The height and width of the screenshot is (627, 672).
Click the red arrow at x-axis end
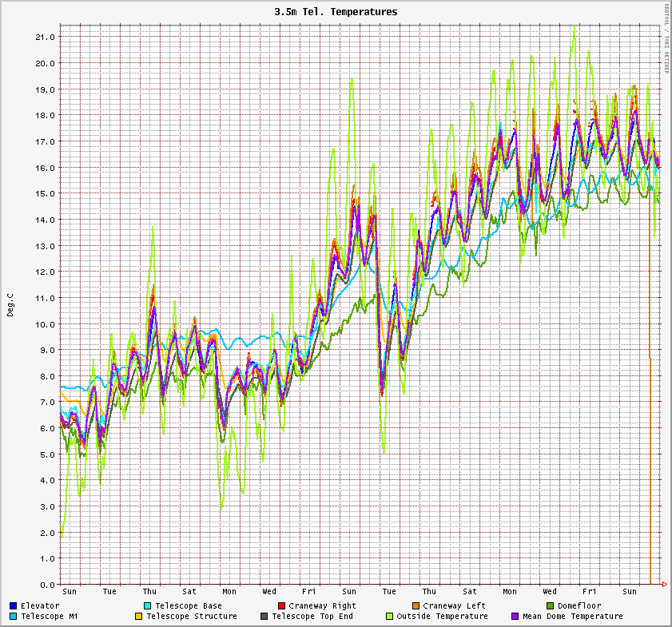666,585
